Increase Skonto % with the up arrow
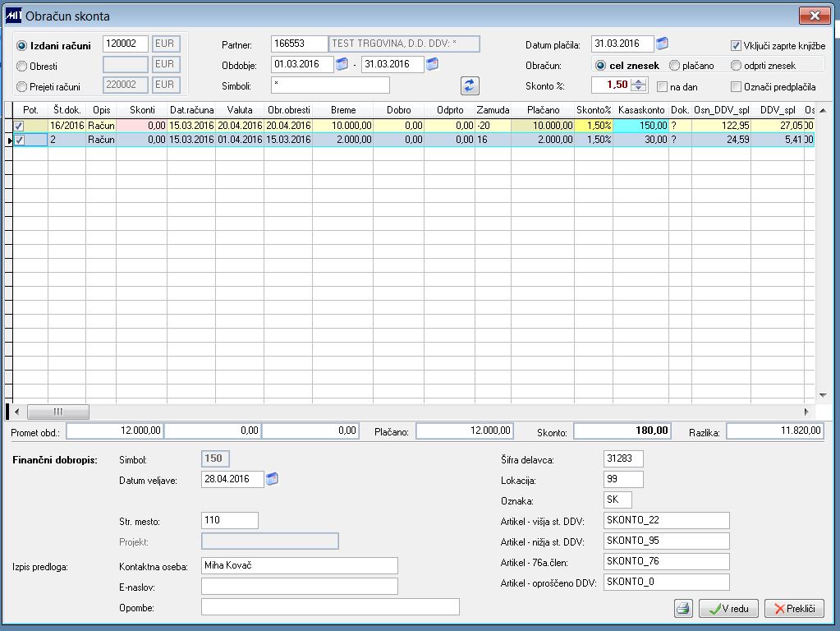 coord(638,82)
